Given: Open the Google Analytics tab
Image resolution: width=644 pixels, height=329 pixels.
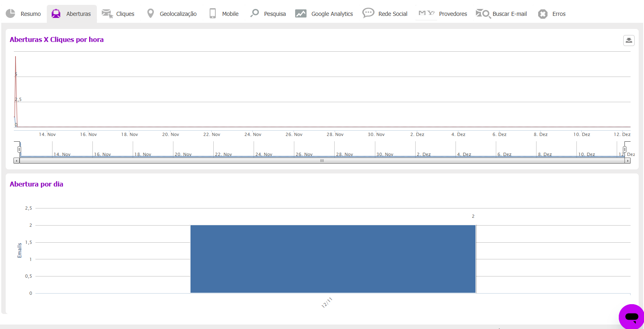Looking at the screenshot, I should pos(332,14).
